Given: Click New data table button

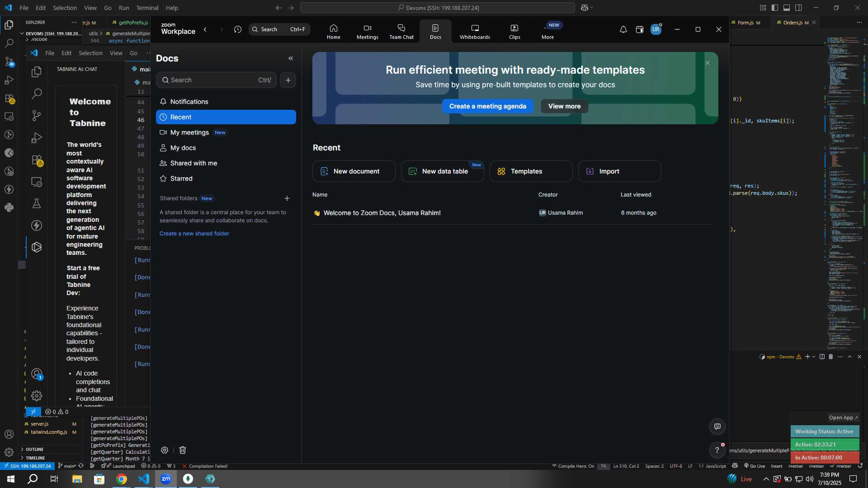Looking at the screenshot, I should (442, 171).
